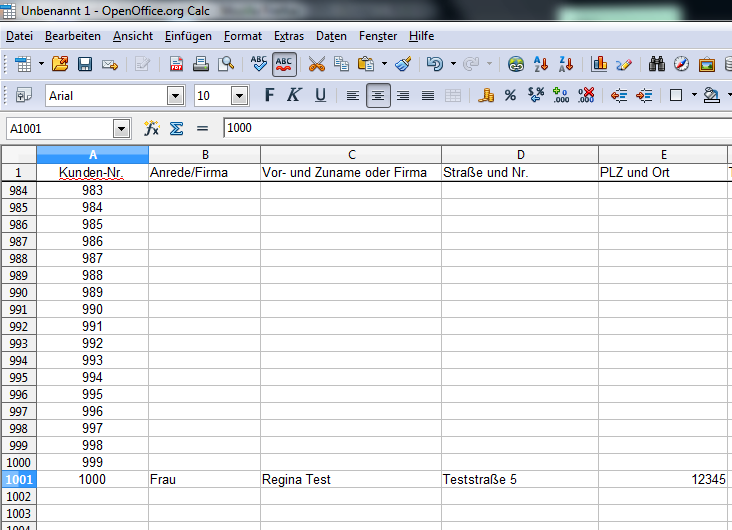Expand the font size 10 dropdown
The width and height of the screenshot is (732, 530).
point(239,96)
